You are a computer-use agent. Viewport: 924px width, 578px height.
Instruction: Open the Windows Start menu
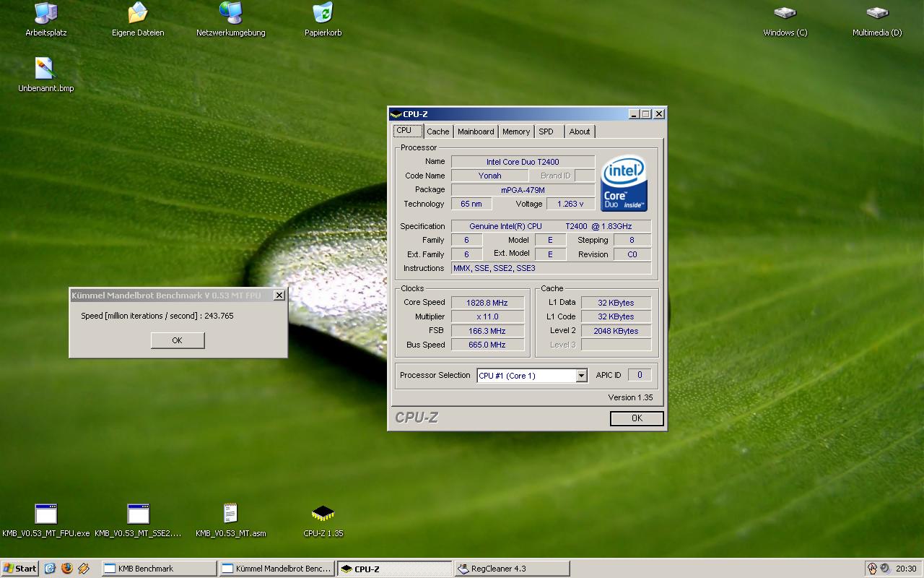click(x=20, y=569)
